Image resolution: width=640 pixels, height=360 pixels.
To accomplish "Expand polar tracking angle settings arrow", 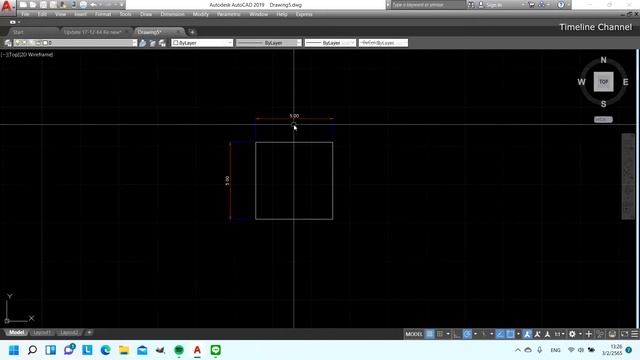I will point(475,334).
